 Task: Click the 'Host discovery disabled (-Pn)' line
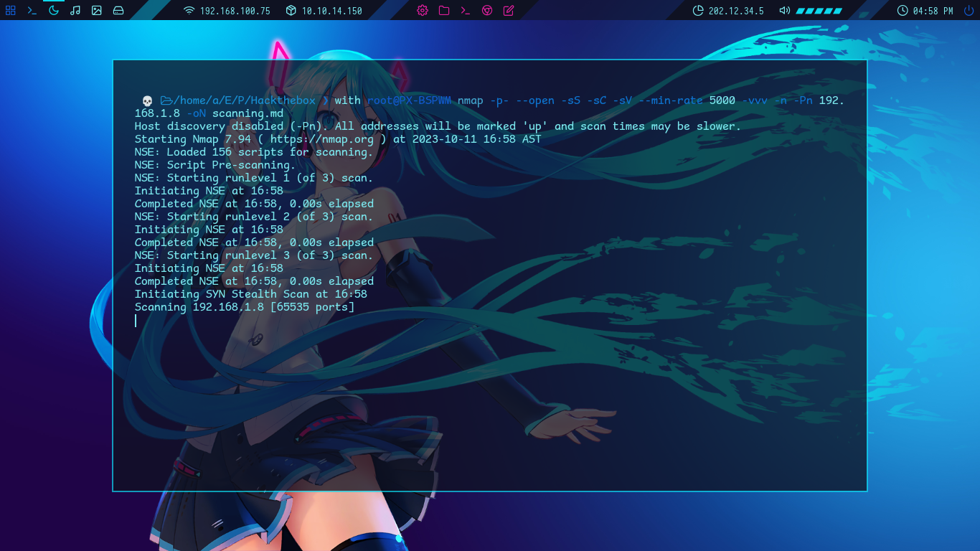(x=438, y=126)
